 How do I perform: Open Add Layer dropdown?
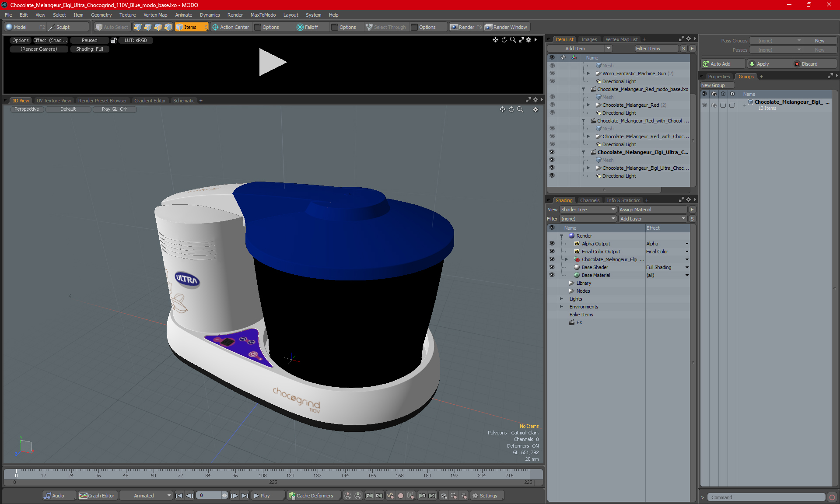653,219
